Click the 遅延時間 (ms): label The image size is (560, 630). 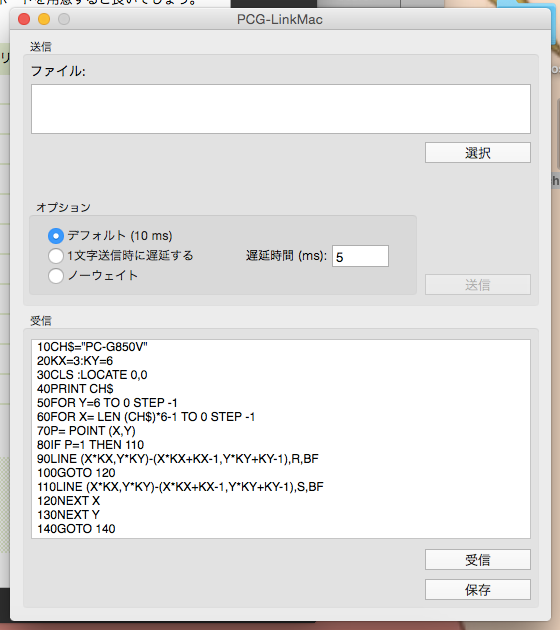pos(286,256)
